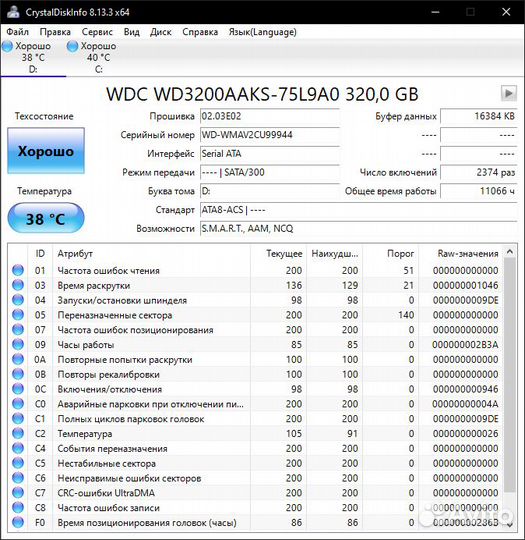Click the status orb for attribute C0
Screen dimensions: 525x540
point(18,404)
